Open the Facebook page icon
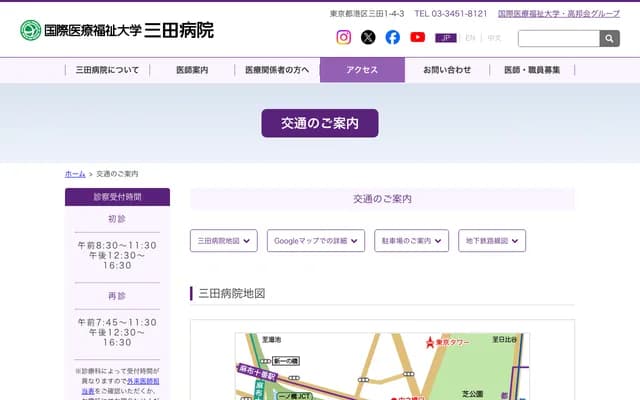Viewport: 640px width, 400px height. click(x=393, y=37)
